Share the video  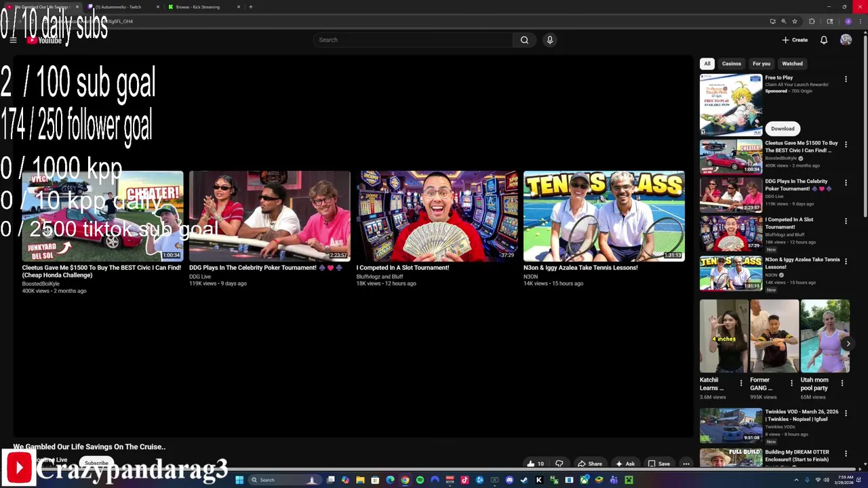point(589,464)
